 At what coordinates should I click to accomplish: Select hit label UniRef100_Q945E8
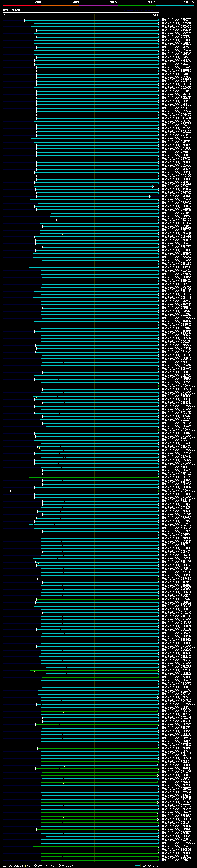[x=177, y=57]
